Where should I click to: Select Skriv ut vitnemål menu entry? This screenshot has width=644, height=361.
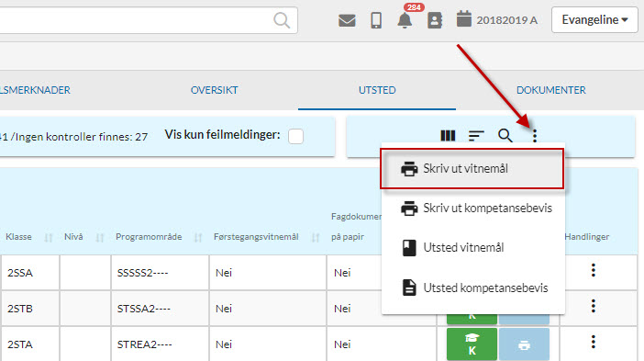(472, 169)
